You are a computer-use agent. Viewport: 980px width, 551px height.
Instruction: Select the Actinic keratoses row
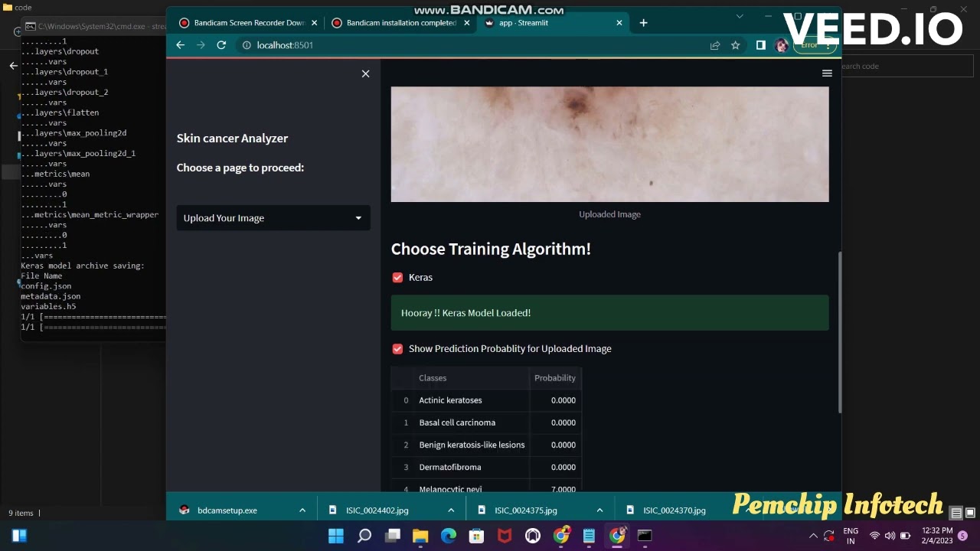486,400
